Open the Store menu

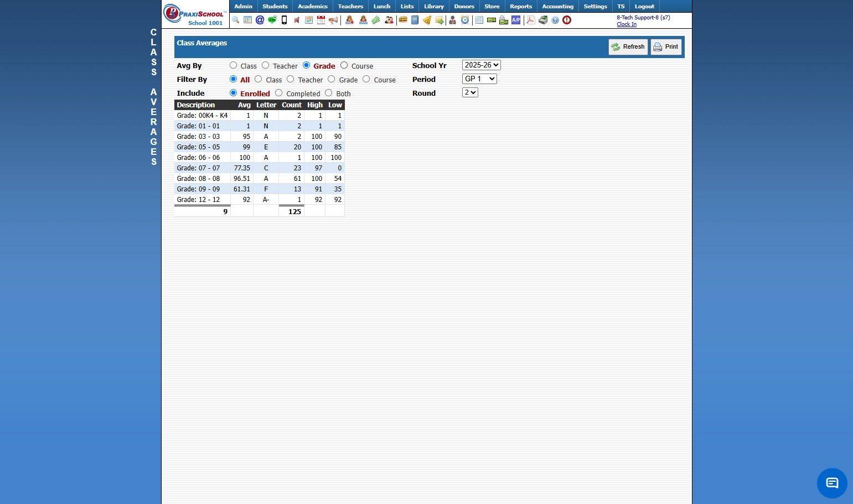pyautogui.click(x=492, y=7)
